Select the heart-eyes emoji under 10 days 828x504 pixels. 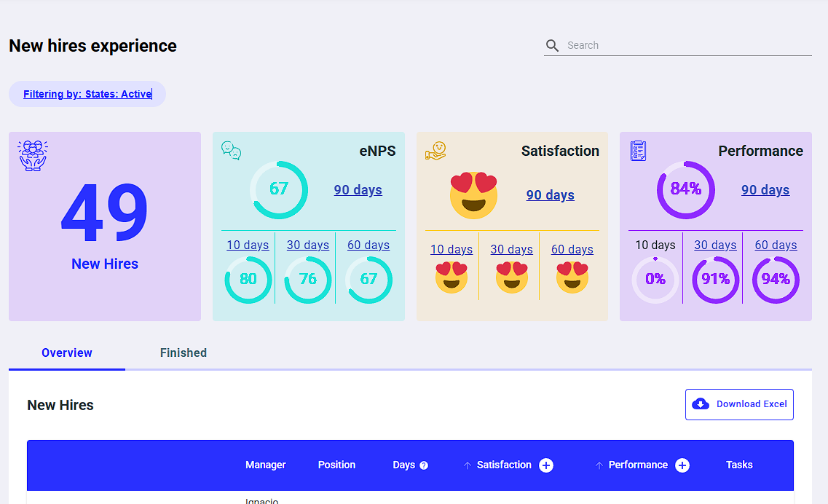coord(452,277)
